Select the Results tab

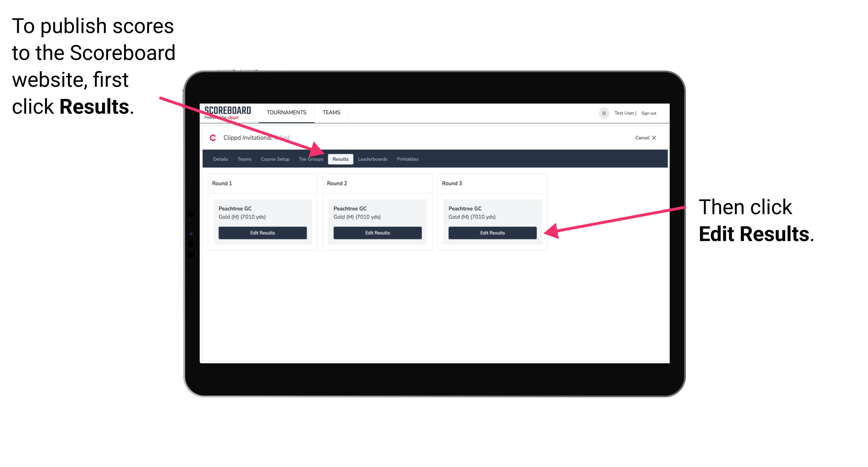340,159
